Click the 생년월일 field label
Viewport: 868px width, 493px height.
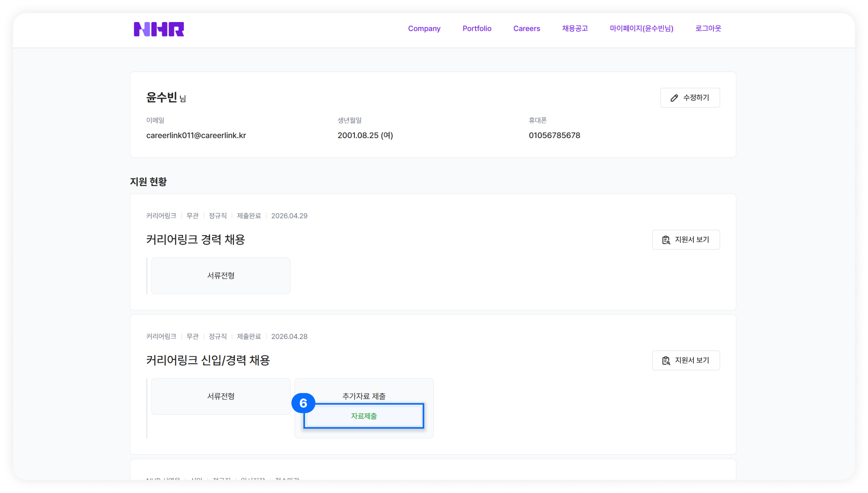pyautogui.click(x=349, y=120)
